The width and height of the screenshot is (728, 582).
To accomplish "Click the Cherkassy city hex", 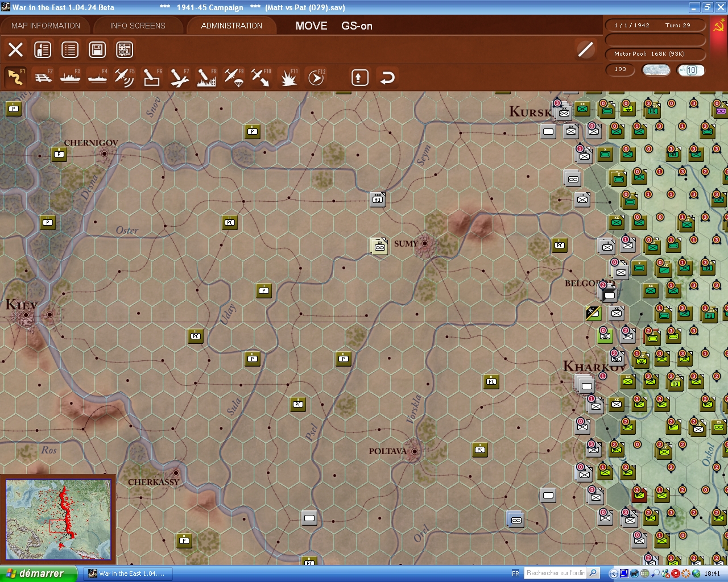I will pos(176,473).
